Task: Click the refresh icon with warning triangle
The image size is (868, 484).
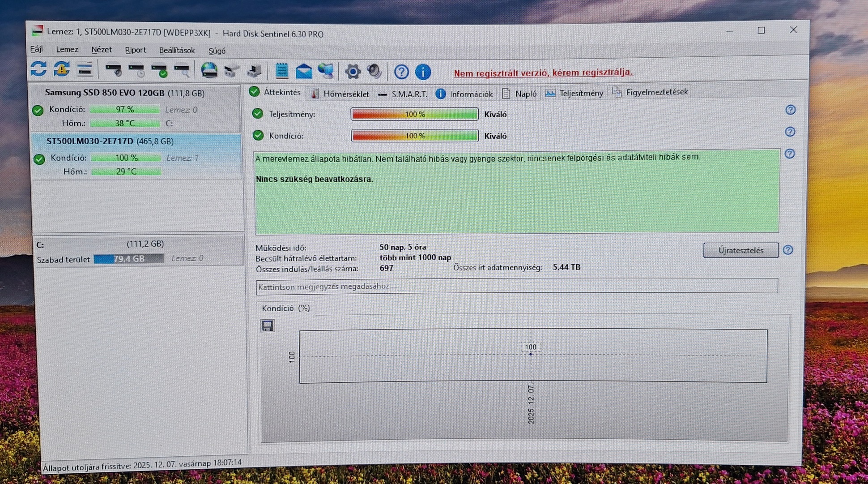Action: pyautogui.click(x=62, y=69)
